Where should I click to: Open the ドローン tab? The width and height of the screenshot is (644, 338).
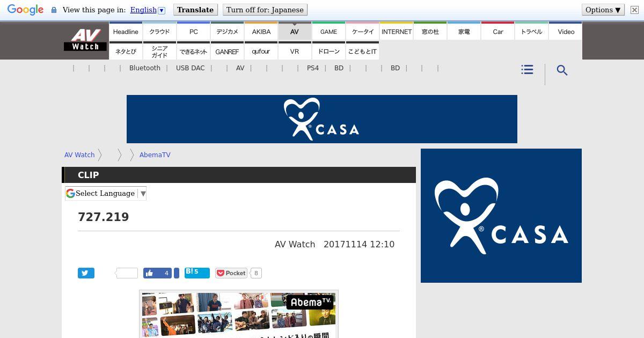point(328,51)
